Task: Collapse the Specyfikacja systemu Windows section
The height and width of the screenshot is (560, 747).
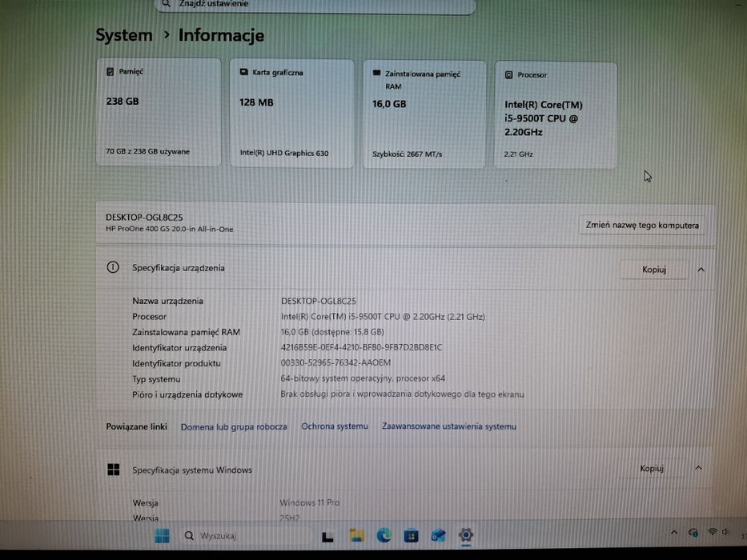Action: 698,468
